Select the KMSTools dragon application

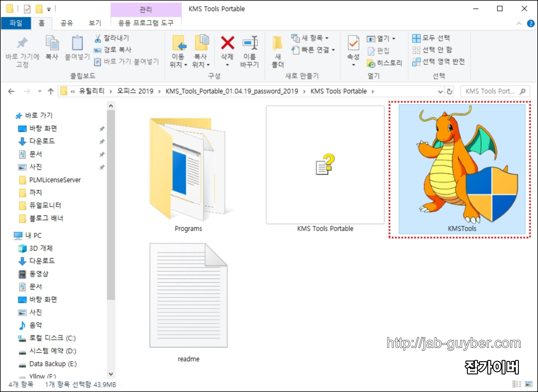(x=462, y=169)
